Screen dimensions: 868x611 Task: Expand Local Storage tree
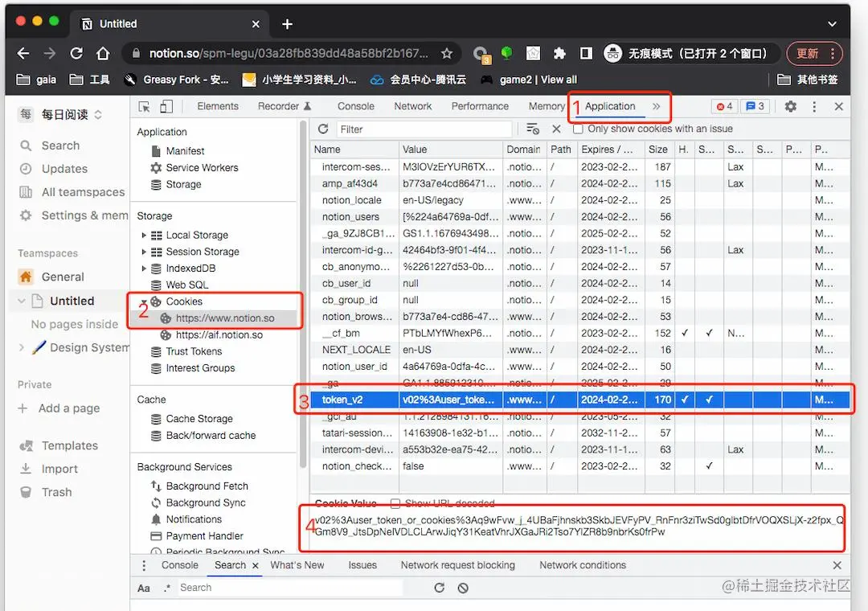144,235
